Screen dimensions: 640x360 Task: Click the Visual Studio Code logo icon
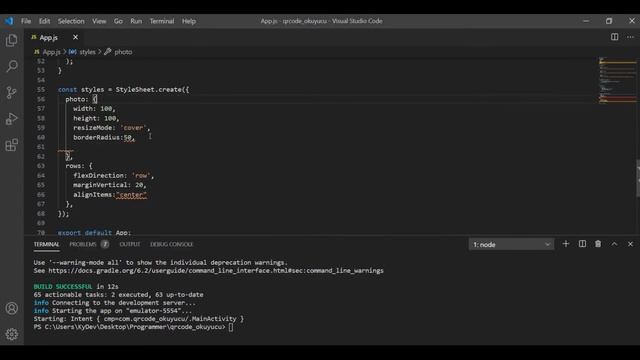point(9,21)
